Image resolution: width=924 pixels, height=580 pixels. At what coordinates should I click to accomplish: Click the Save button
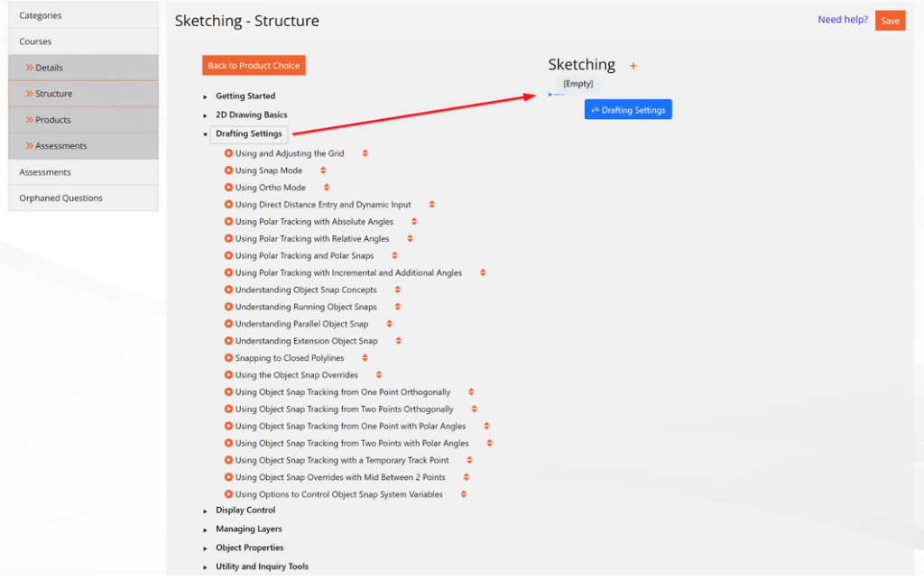tap(890, 21)
